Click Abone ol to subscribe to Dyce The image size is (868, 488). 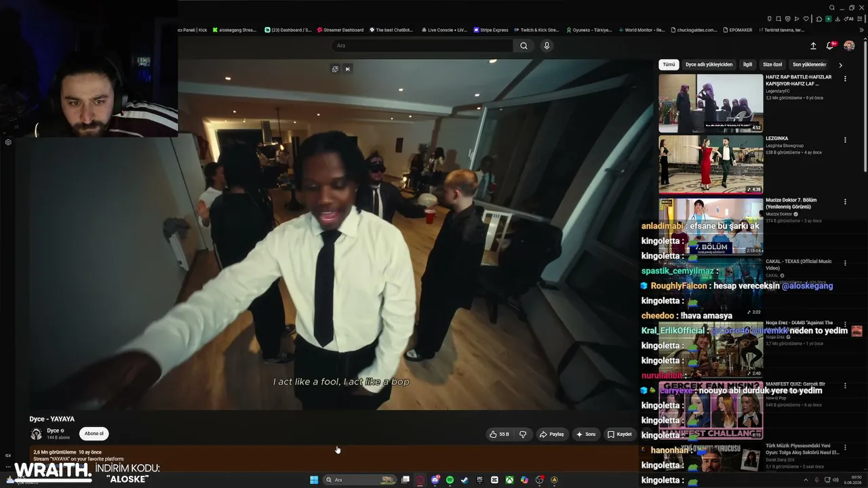pos(94,434)
